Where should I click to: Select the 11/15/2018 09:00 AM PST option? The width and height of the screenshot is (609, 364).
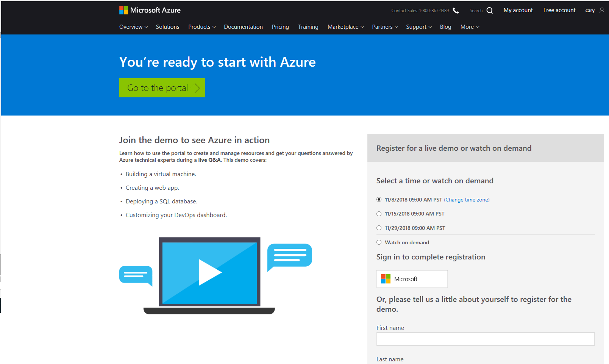pos(379,214)
